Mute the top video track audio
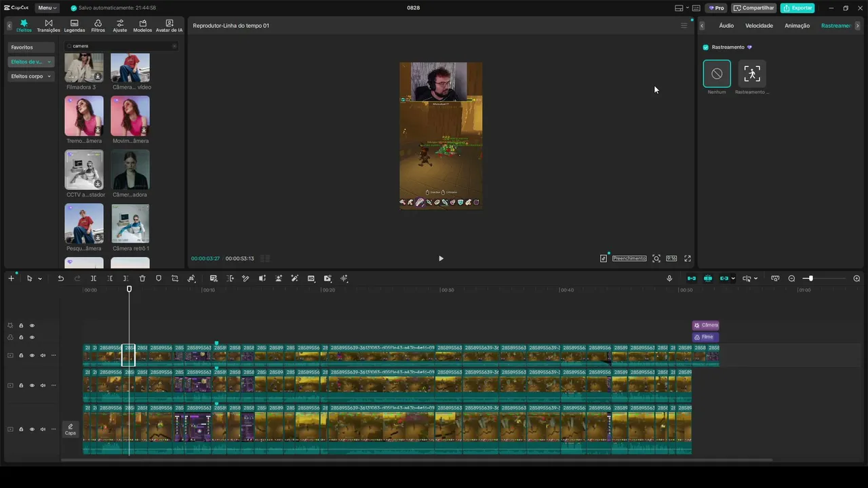This screenshot has width=868, height=488. tap(43, 356)
